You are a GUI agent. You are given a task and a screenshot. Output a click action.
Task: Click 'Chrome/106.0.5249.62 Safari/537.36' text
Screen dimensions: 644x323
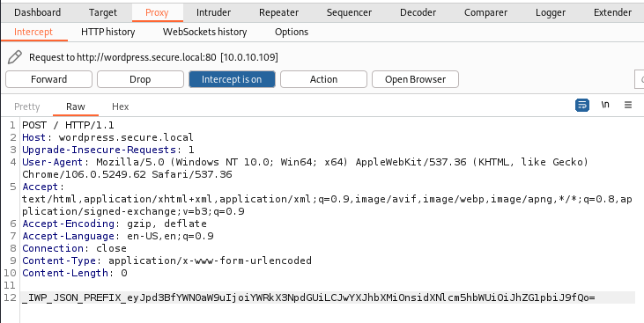(x=127, y=174)
